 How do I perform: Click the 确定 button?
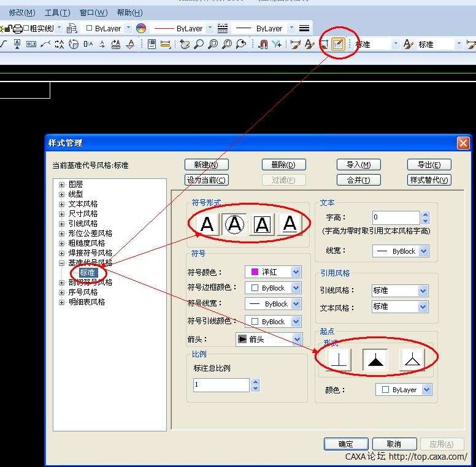point(346,444)
